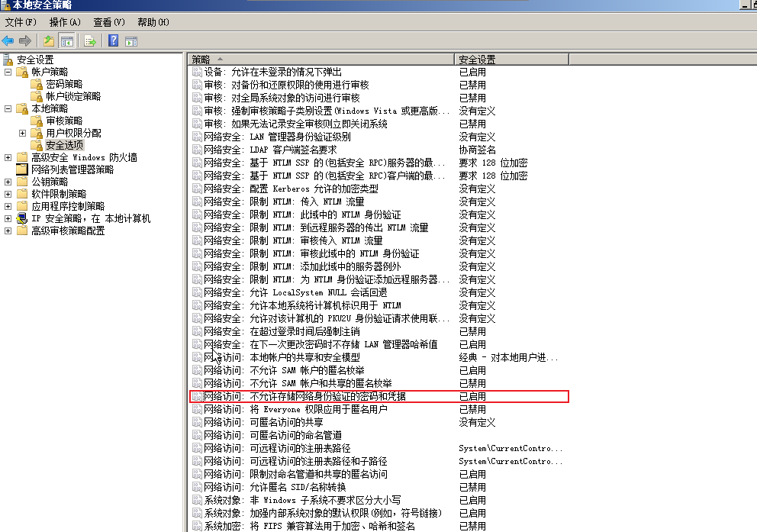
Task: Select 网络访问: 可远程访问的注册表路径
Action: [277, 449]
